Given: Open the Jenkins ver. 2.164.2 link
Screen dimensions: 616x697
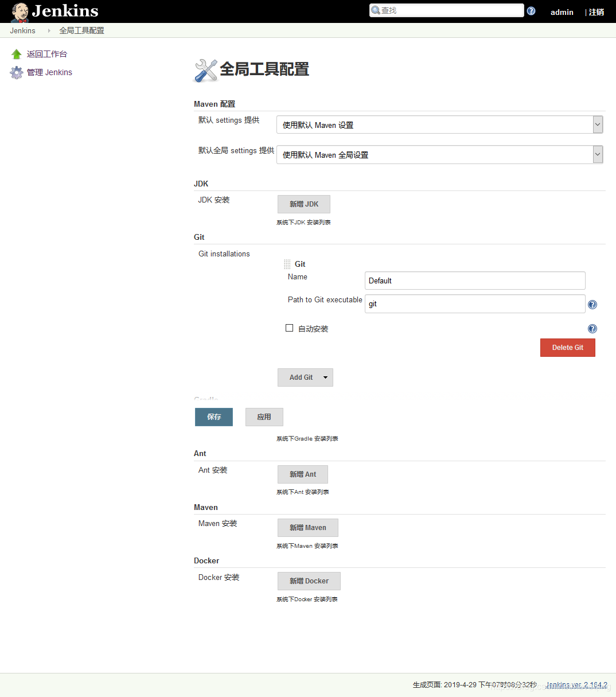Looking at the screenshot, I should point(576,685).
